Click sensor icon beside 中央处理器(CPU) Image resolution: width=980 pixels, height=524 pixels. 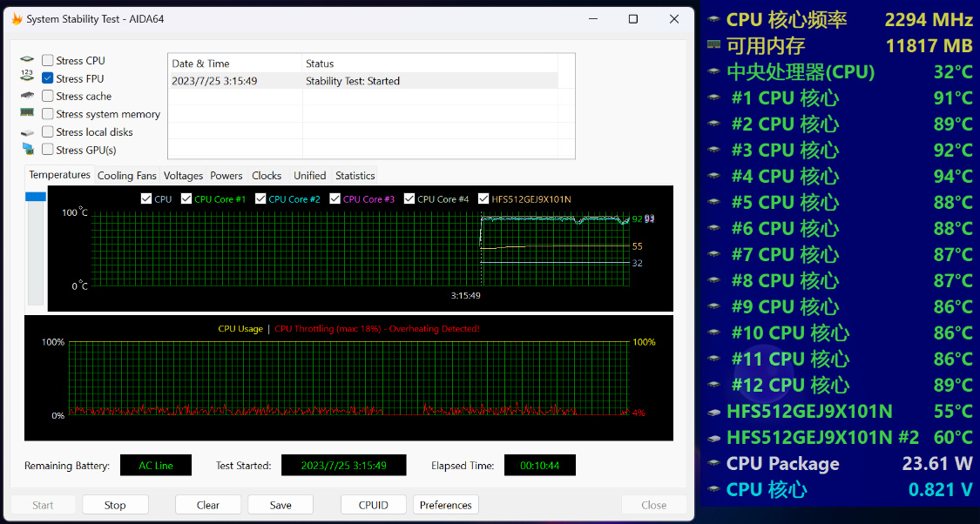tap(713, 72)
